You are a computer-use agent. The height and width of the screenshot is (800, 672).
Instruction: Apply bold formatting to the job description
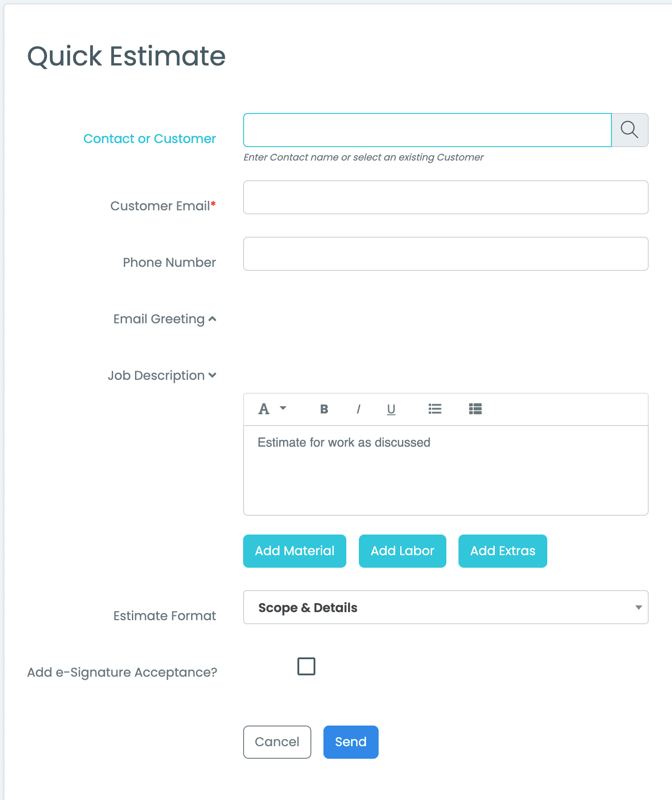tap(323, 409)
